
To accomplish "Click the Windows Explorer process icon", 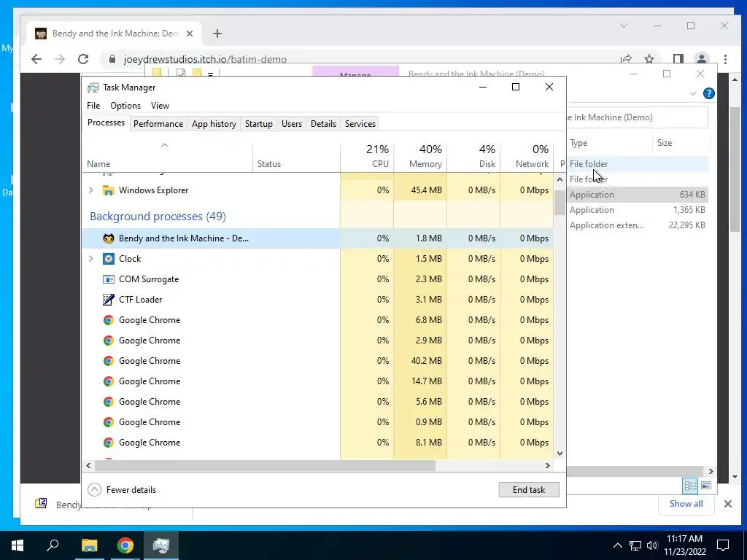I will (109, 190).
